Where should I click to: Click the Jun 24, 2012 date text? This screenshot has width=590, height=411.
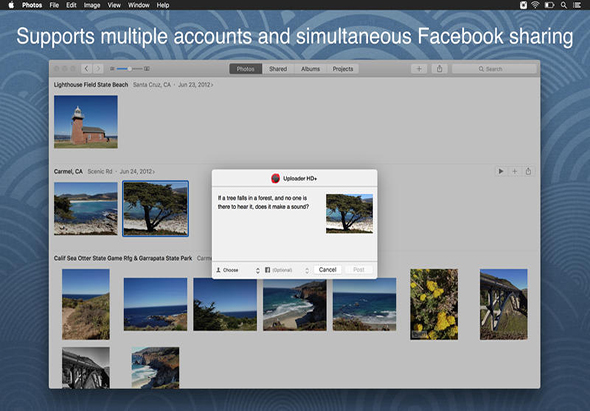136,171
